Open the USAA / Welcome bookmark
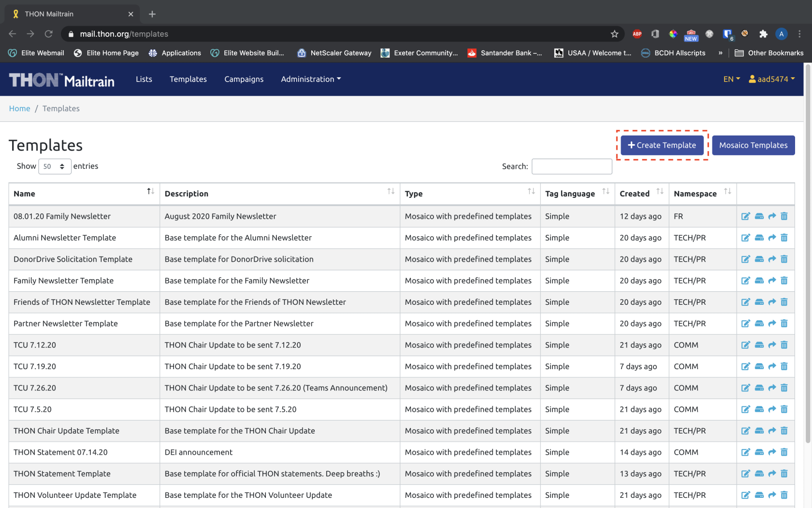 point(593,53)
